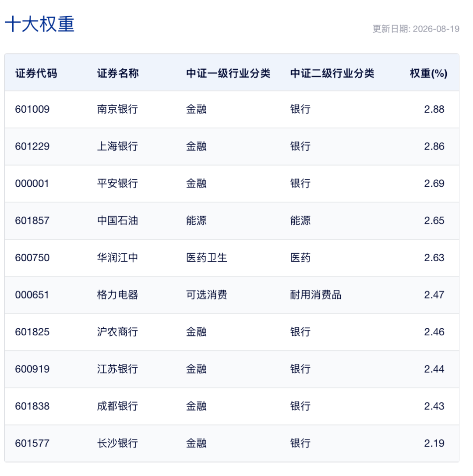Click the weight value 2.88
This screenshot has width=473, height=476.
(434, 109)
